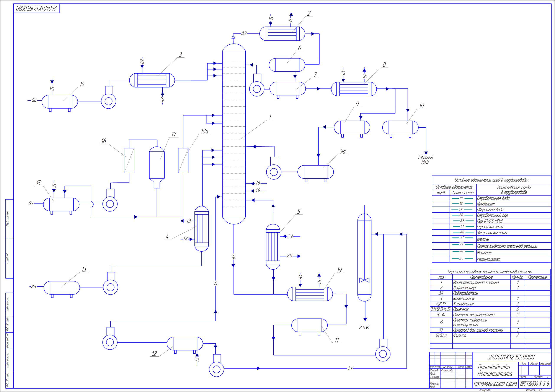This screenshot has height=392, width=555.
Task: Click legend entry "Метанол"
Action: (484, 253)
